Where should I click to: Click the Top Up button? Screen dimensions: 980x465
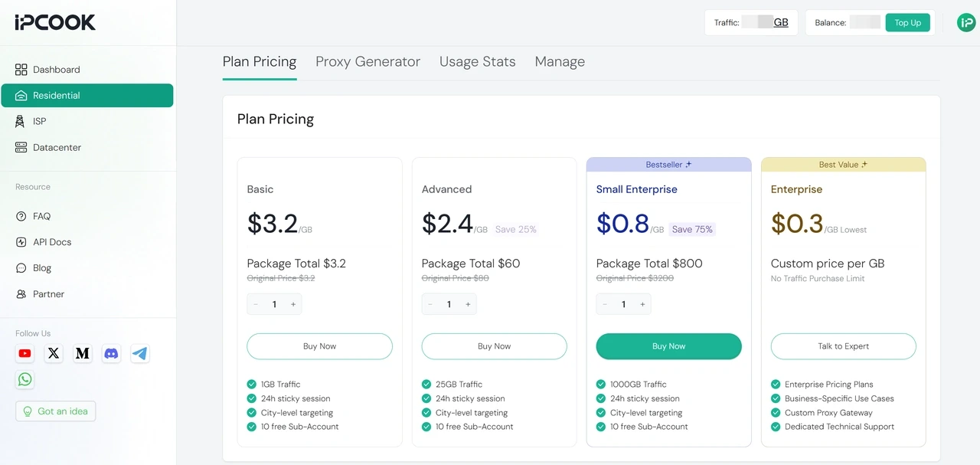[907, 23]
